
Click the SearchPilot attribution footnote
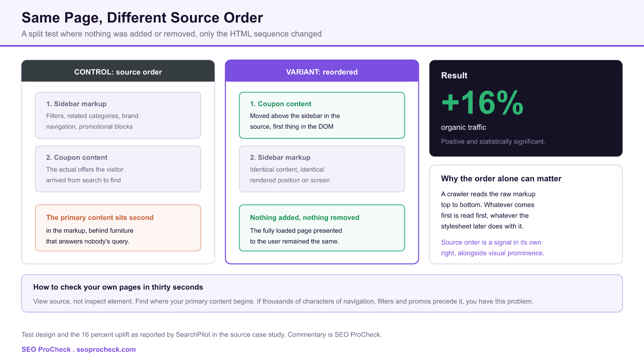pyautogui.click(x=202, y=335)
